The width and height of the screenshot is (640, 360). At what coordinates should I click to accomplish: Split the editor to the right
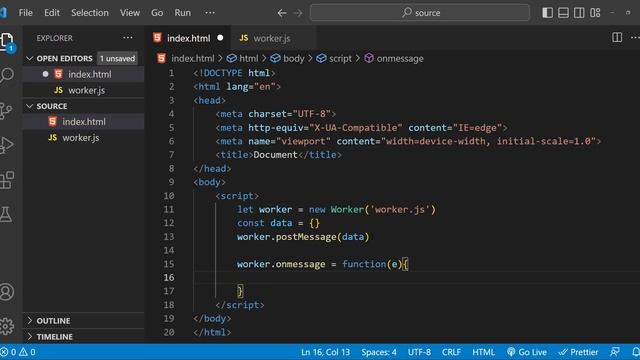coord(617,38)
